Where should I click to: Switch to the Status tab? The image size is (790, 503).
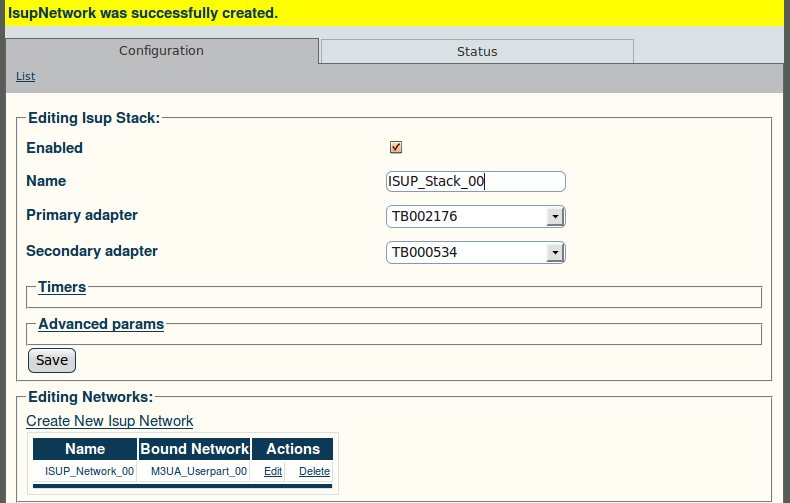point(477,51)
